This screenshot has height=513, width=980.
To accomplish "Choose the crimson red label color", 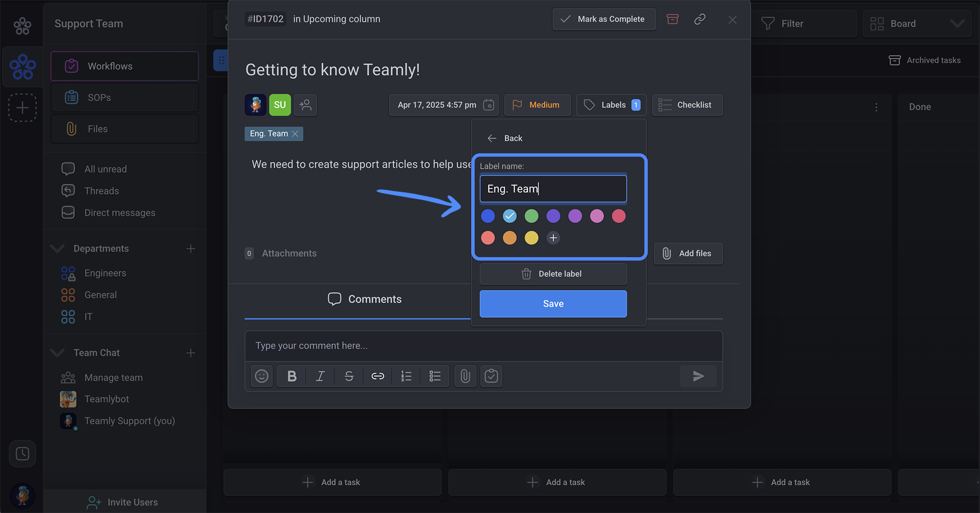I will coord(619,216).
